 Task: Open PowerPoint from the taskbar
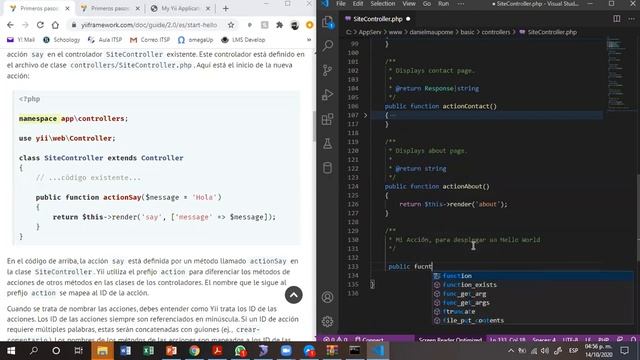(171, 351)
